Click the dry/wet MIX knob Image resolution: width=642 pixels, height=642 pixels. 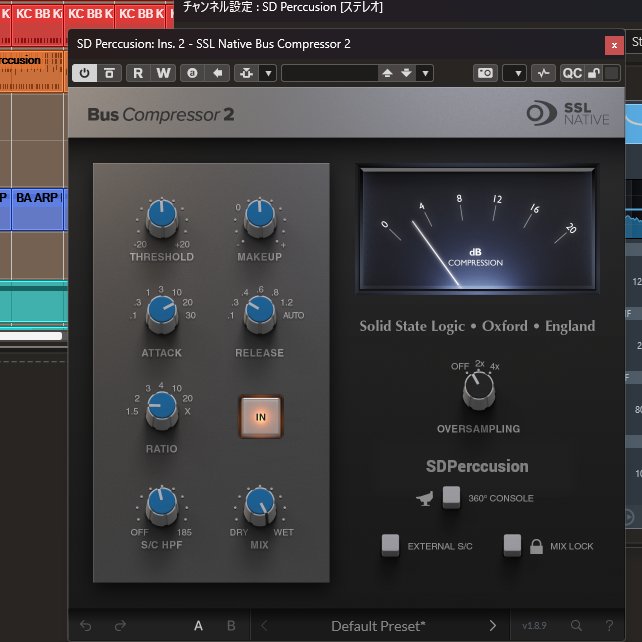pos(260,505)
